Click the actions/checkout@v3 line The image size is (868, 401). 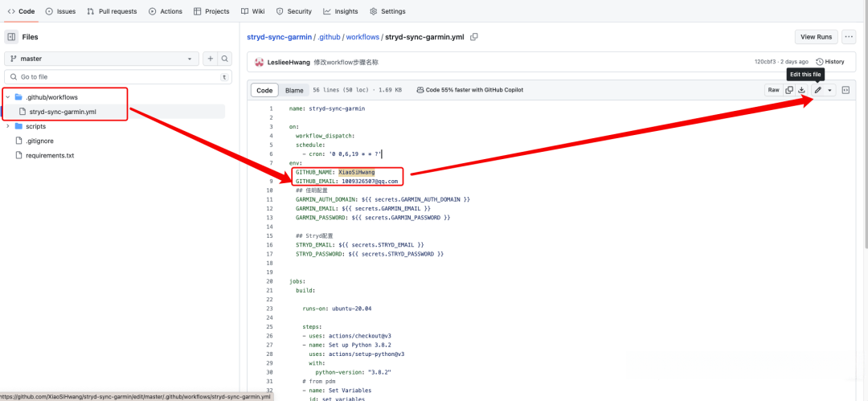pos(347,336)
